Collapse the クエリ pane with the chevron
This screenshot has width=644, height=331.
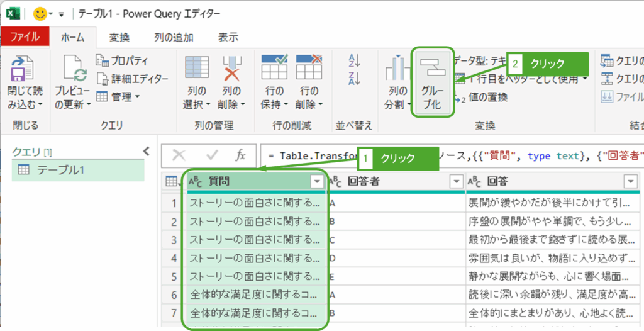point(146,151)
